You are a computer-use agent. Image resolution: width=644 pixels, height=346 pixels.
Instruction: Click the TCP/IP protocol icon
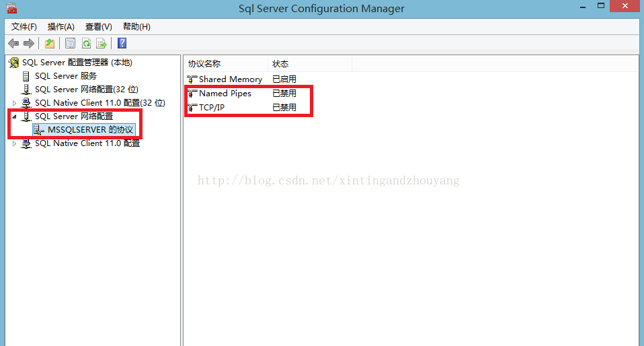[192, 108]
